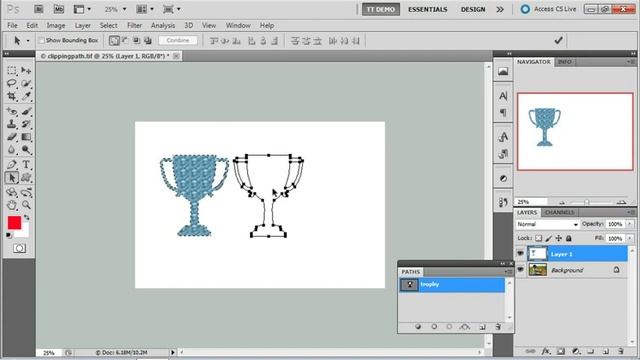
Task: Open the Fill slider arrow
Action: pos(630,238)
